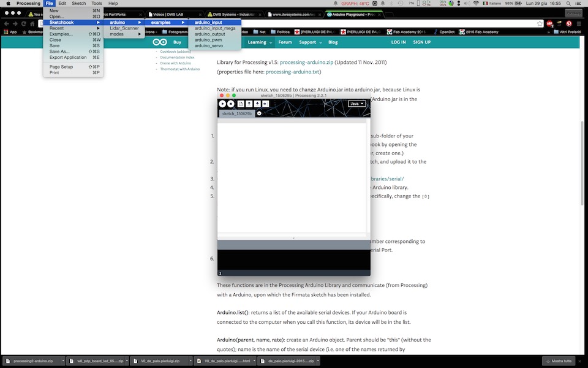The image size is (588, 368).
Task: Open the tab options arrow next to sketch tab
Action: (259, 113)
